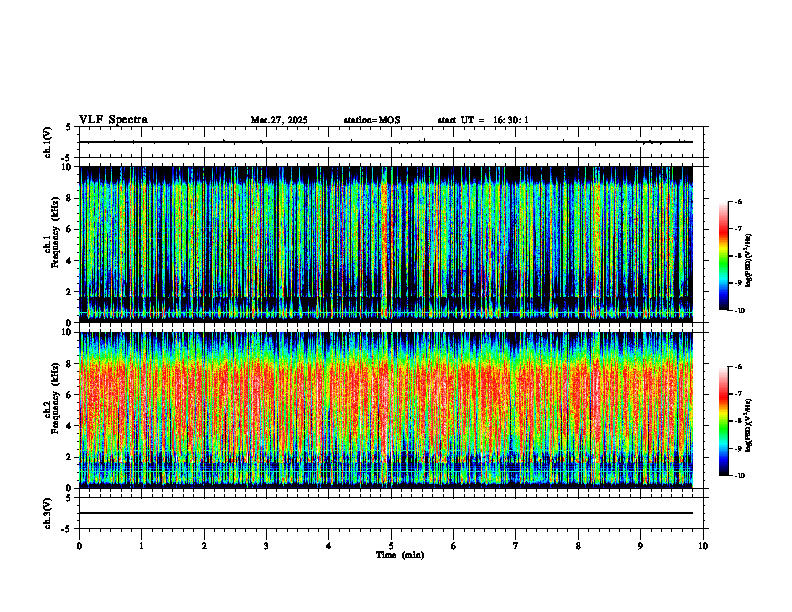Viewport: 792px width, 612px height.
Task: Click the "4" minute tick on the time axis
Action: [329, 546]
